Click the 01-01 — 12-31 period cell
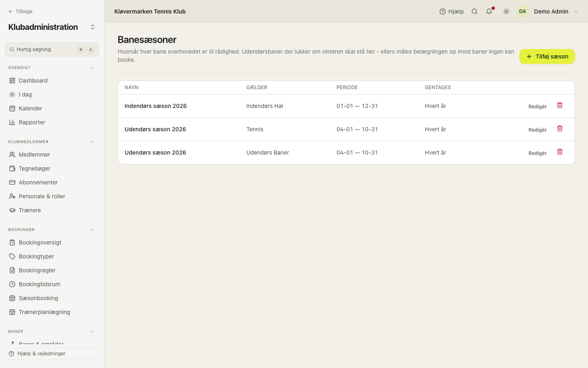This screenshot has width=588, height=368. click(357, 106)
